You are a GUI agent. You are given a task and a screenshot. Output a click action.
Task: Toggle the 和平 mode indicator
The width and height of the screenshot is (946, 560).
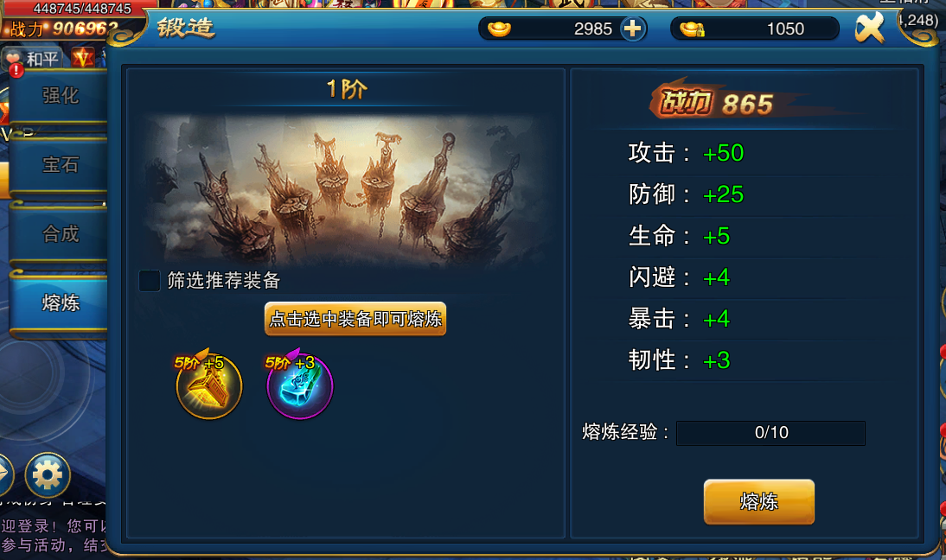[33, 59]
